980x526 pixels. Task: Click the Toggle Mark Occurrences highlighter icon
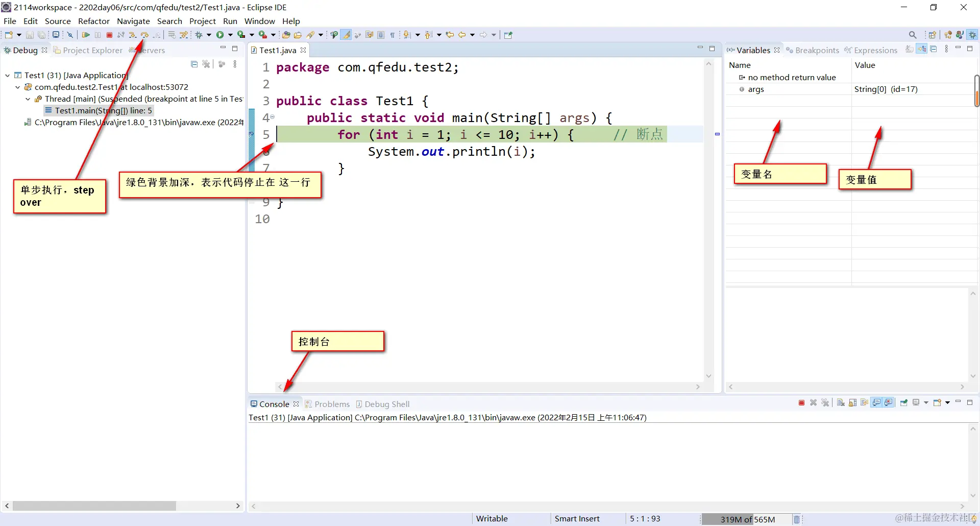pyautogui.click(x=346, y=35)
